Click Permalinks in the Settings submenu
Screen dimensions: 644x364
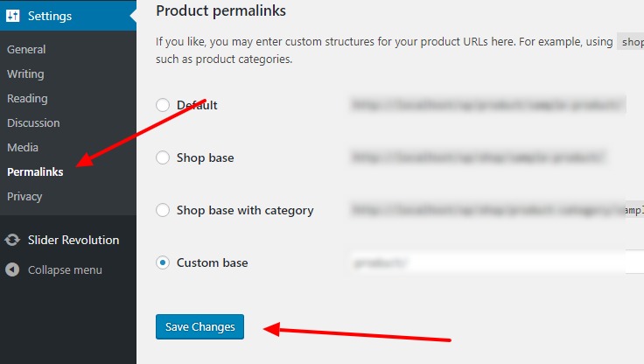tap(35, 172)
